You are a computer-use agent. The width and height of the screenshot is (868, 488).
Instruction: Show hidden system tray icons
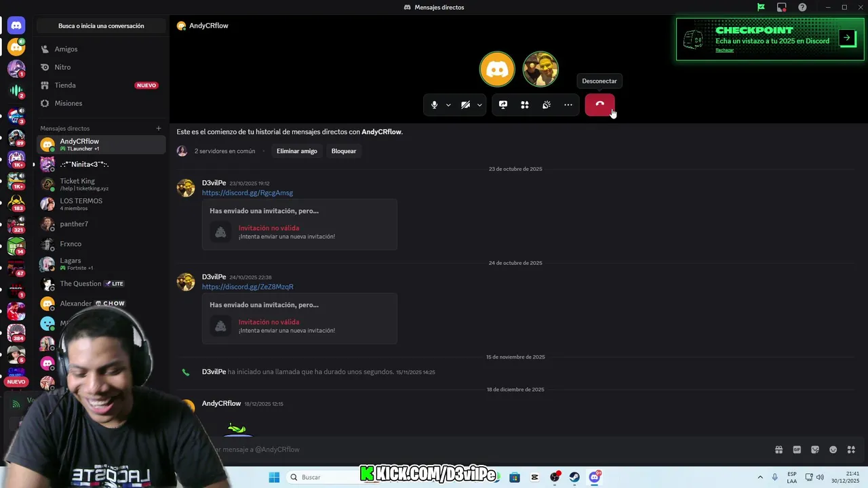coord(760,477)
